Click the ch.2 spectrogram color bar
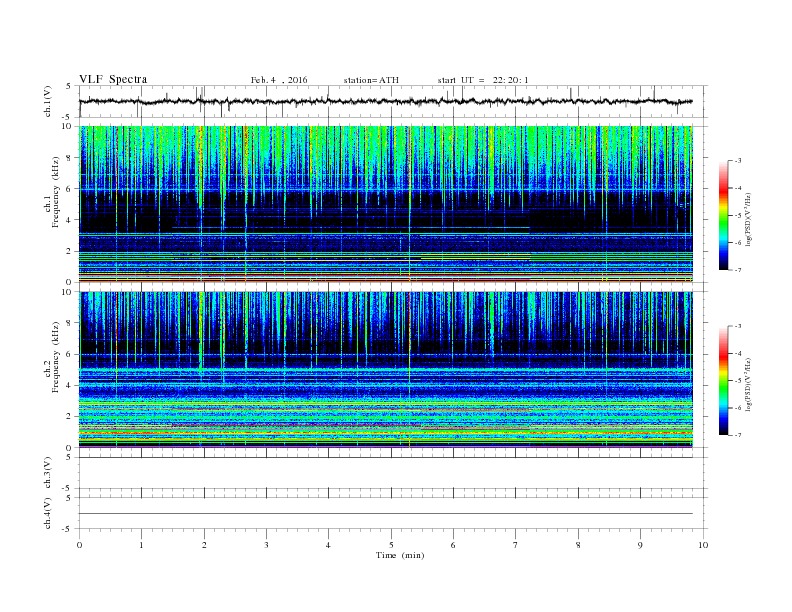This screenshot has width=792, height=612. (x=723, y=381)
